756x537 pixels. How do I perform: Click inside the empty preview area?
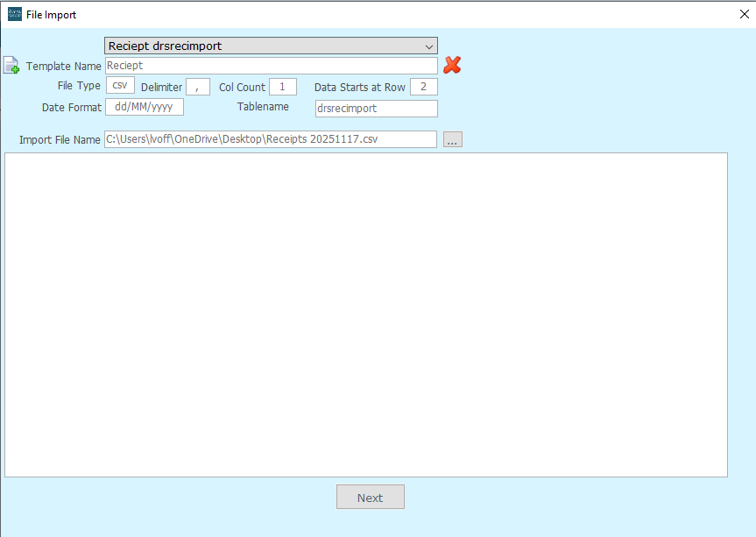click(365, 314)
